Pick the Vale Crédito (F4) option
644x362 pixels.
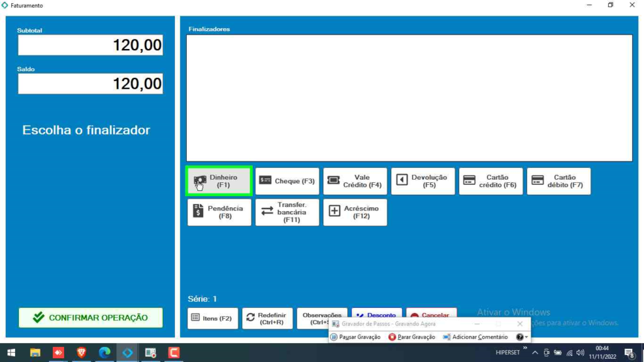click(355, 181)
